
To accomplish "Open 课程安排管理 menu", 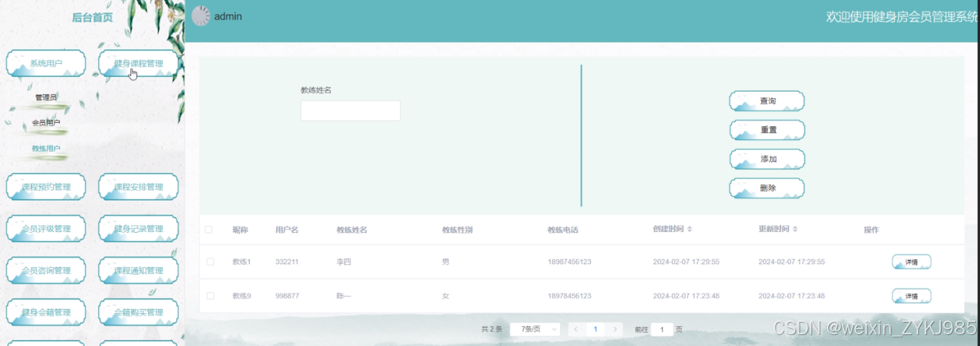I will pyautogui.click(x=139, y=187).
